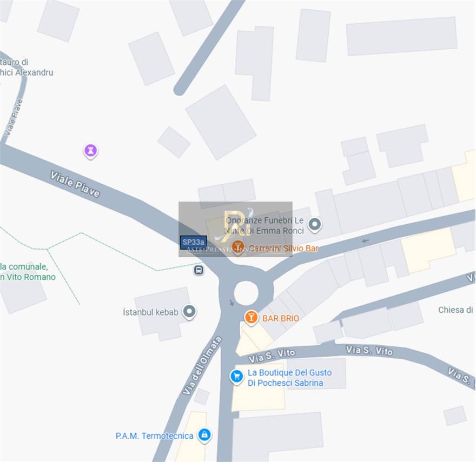Image resolution: width=476 pixels, height=462 pixels.
Task: Open the Carrarini Silvio Bar cocktail marker
Action: tap(238, 247)
